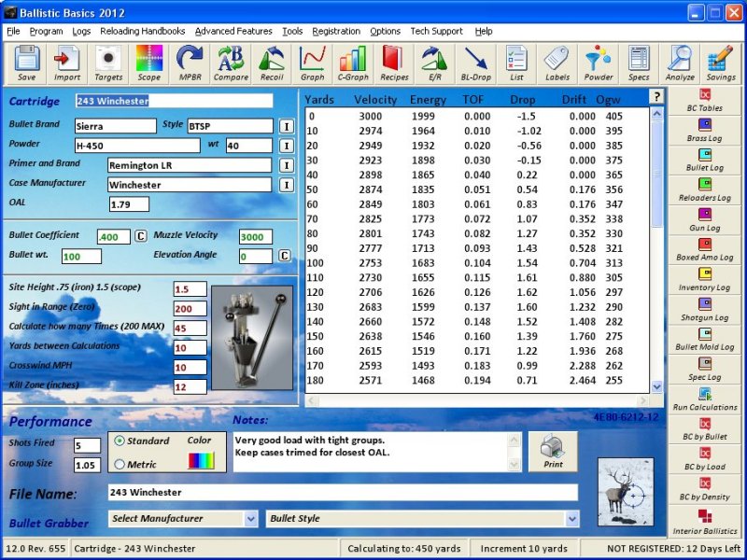
Task: Open the Reloading Handbooks menu
Action: click(x=143, y=32)
